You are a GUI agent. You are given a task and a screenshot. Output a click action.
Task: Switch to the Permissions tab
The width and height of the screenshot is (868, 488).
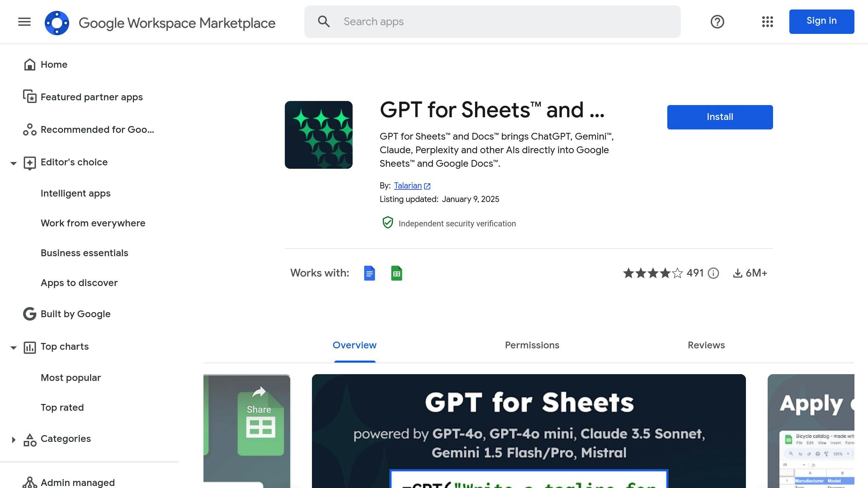532,345
